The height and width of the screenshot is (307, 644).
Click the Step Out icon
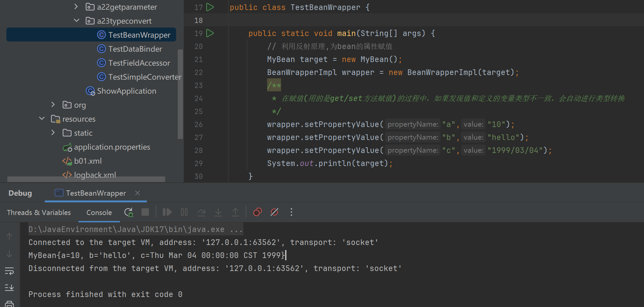[235, 212]
